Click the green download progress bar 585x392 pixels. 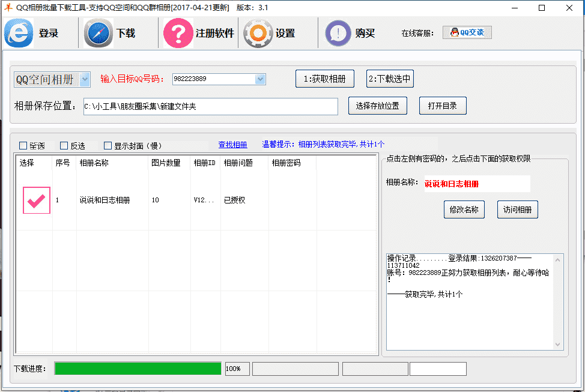(x=138, y=369)
